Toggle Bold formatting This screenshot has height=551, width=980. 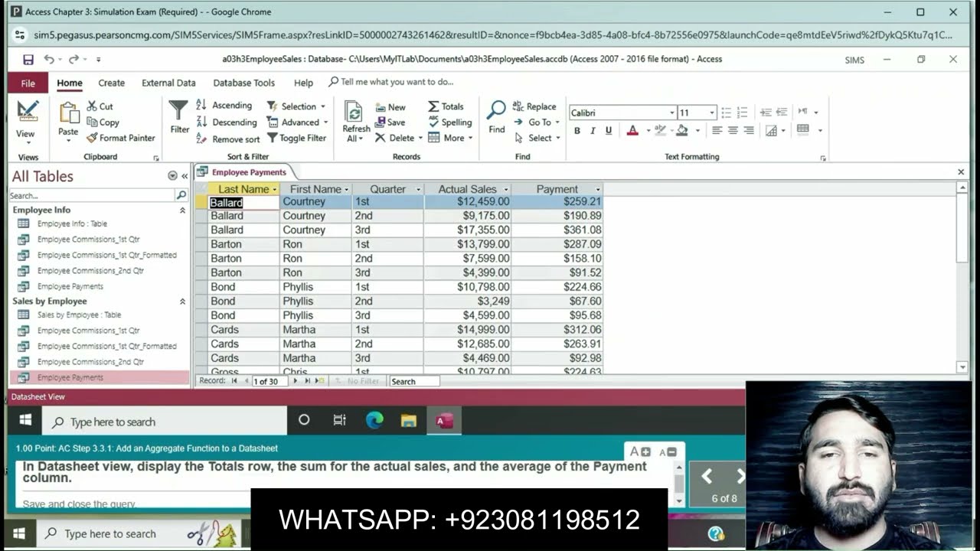tap(577, 131)
